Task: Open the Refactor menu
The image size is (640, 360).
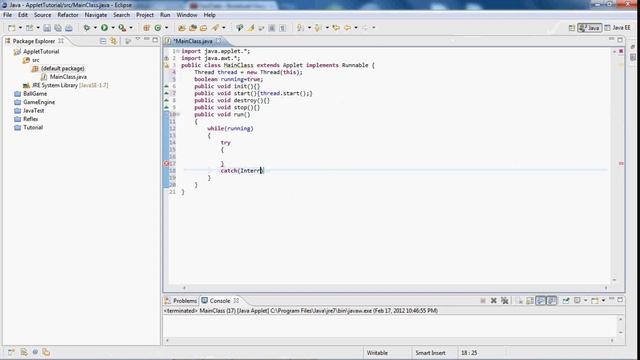Action: point(68,15)
